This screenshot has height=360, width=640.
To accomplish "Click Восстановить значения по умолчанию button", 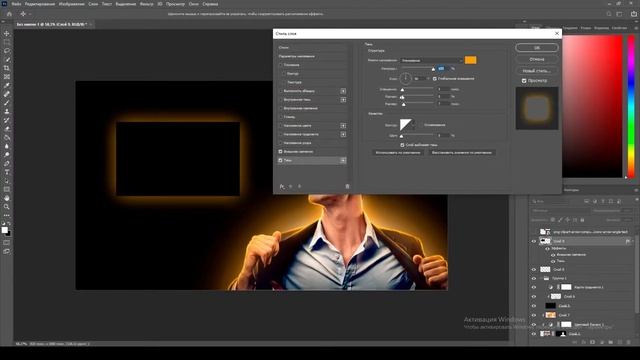I will [462, 153].
